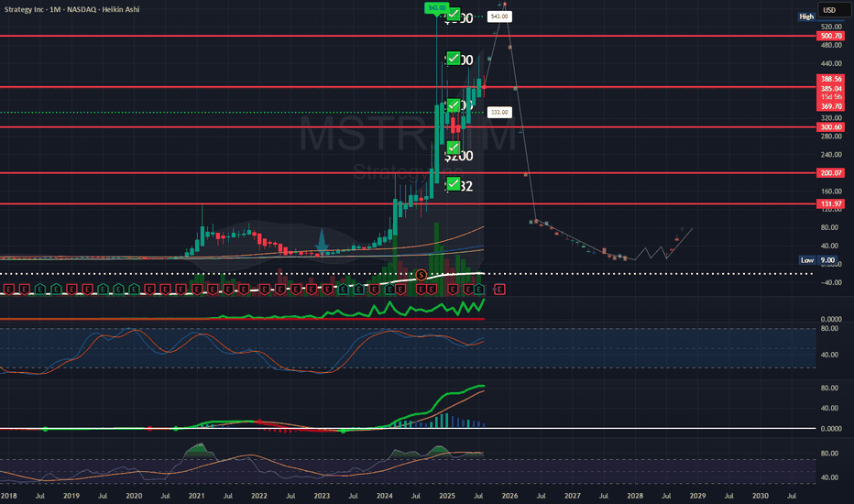Click the orange stock split S marker
The image size is (854, 504).
pos(421,275)
